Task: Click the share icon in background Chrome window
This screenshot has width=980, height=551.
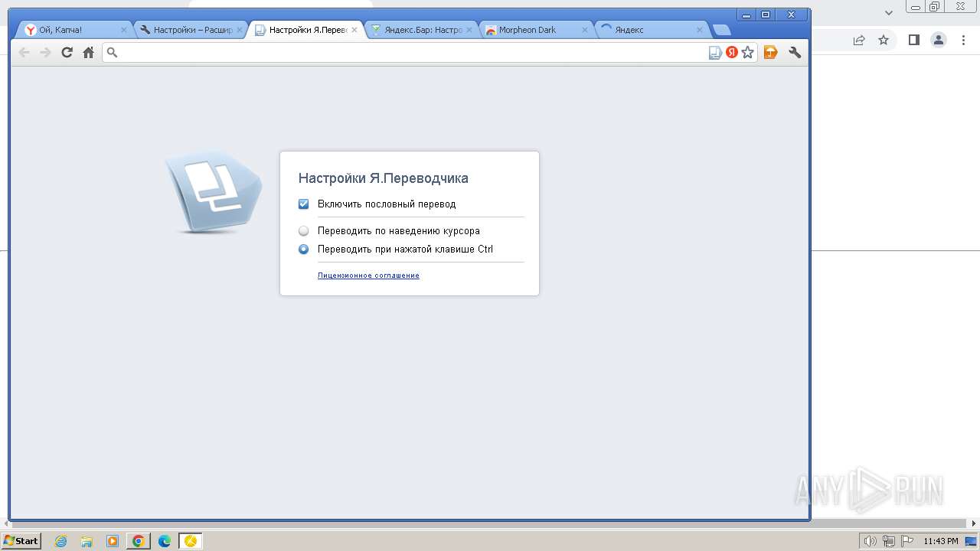Action: point(859,40)
